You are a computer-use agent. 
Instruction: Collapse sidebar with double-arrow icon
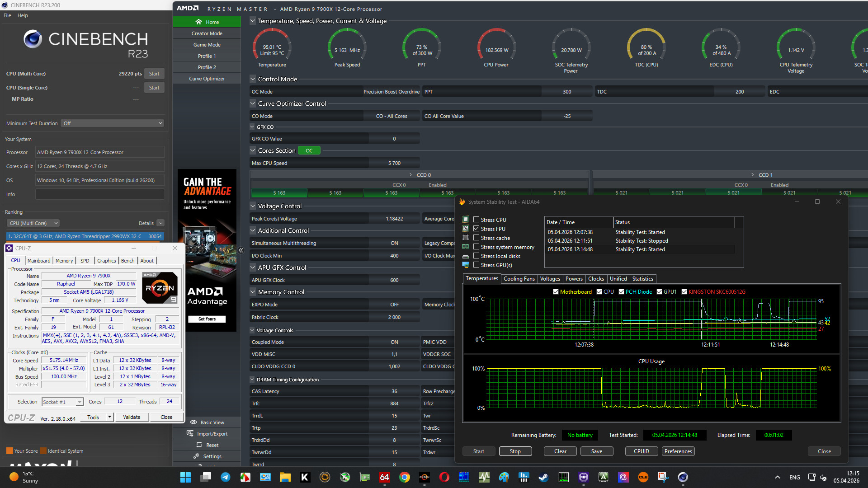[241, 250]
